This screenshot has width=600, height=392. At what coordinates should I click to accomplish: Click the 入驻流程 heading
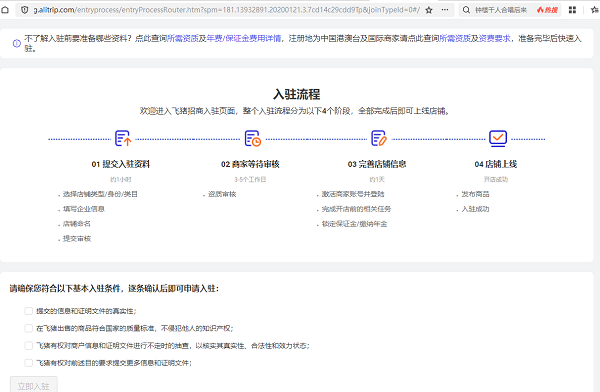[297, 94]
